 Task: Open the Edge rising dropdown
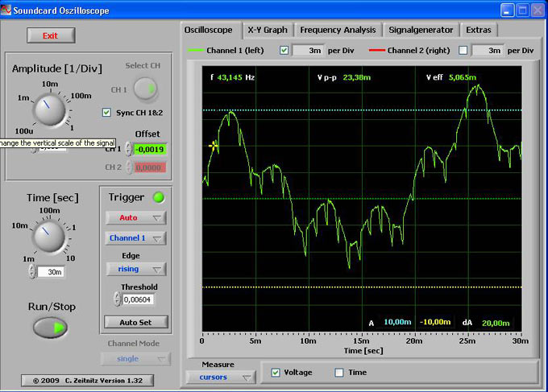(x=136, y=269)
